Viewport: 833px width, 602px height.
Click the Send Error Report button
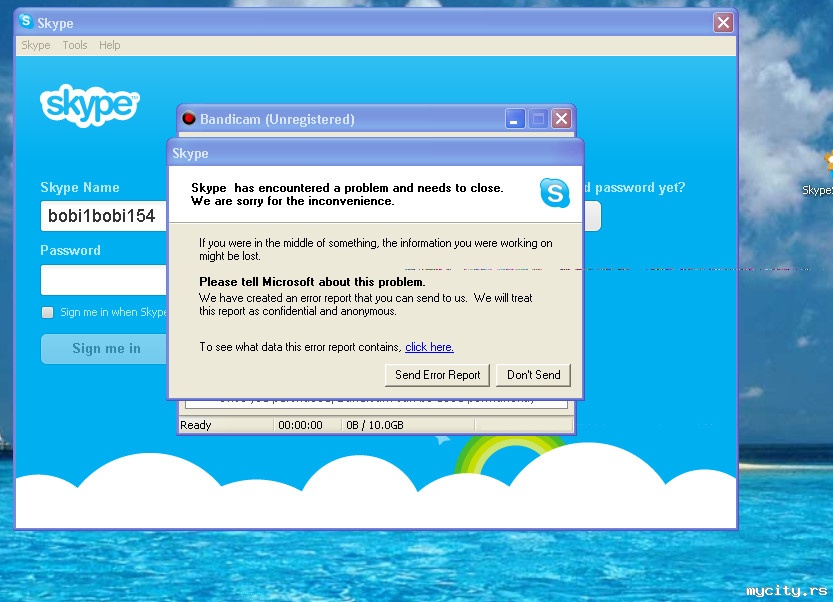437,375
